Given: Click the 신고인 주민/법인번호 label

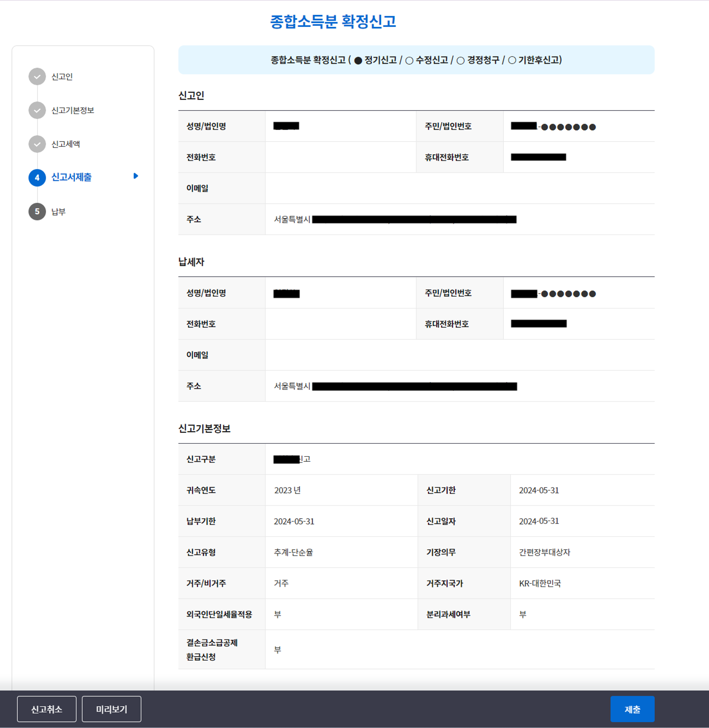Looking at the screenshot, I should 448,126.
